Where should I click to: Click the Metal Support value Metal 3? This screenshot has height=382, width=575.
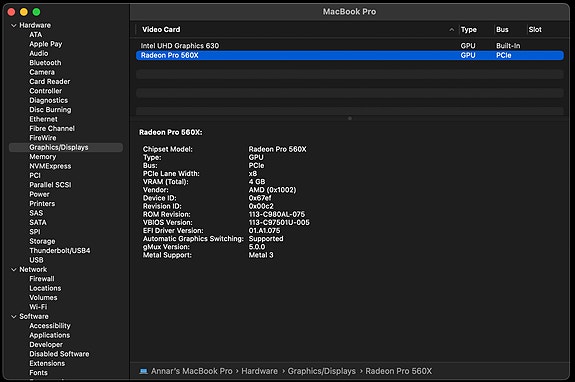[x=261, y=255]
